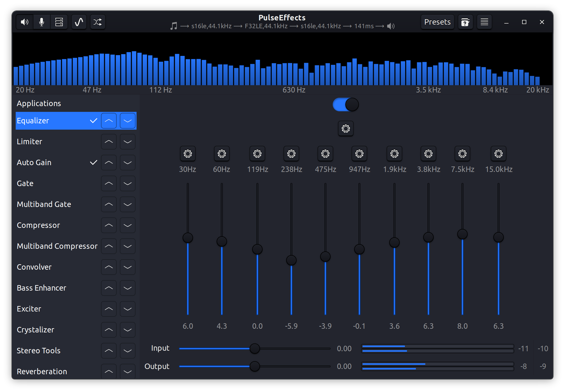Move Crystalizer down in the list
565x392 pixels.
[128, 330]
